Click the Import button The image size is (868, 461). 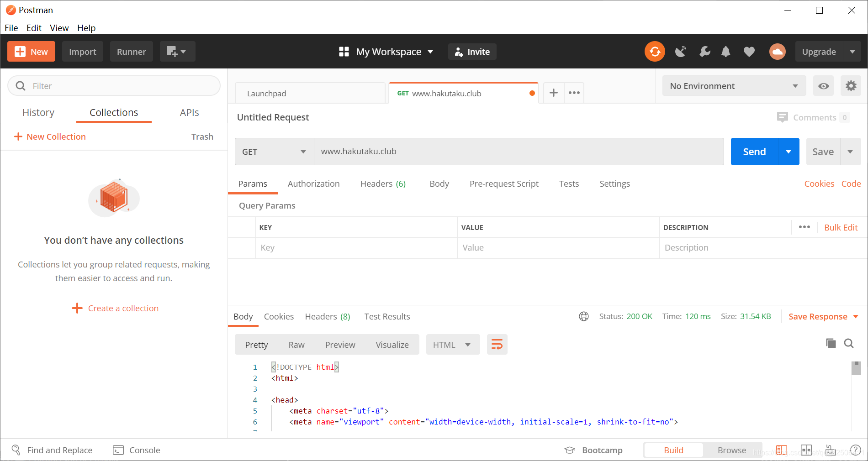pyautogui.click(x=83, y=52)
